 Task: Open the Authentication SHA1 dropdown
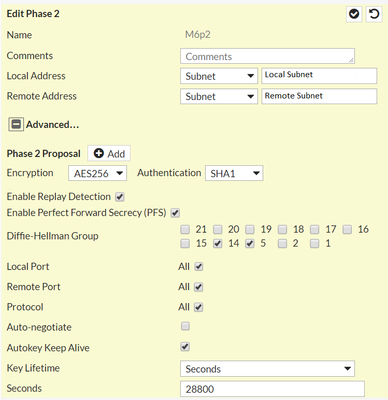click(x=234, y=173)
